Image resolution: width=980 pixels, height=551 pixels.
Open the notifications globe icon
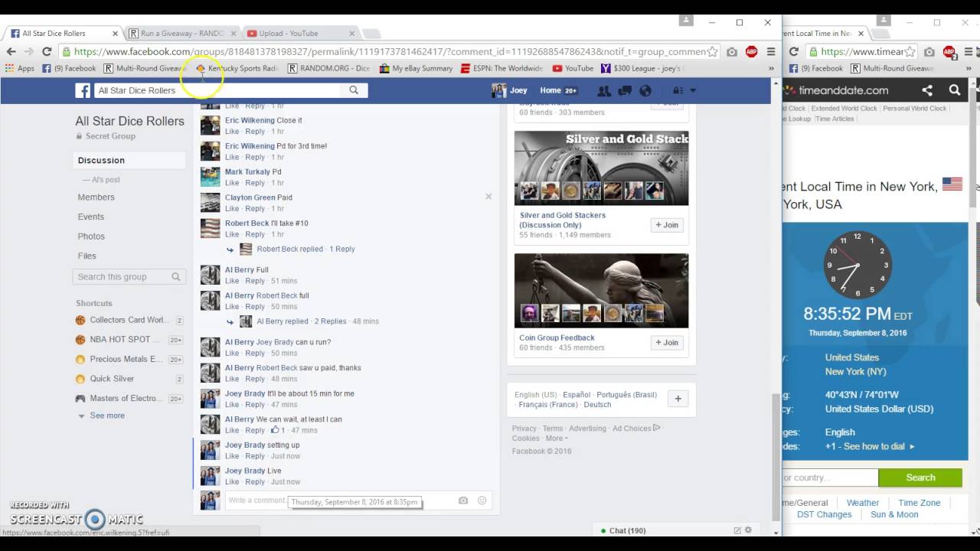pos(645,90)
